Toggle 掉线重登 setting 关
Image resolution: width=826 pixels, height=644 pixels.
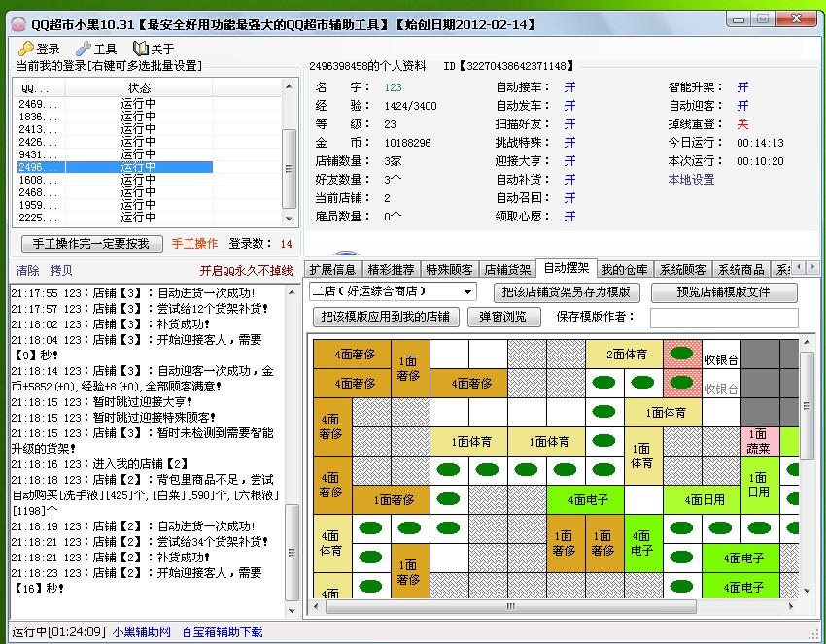tap(742, 124)
